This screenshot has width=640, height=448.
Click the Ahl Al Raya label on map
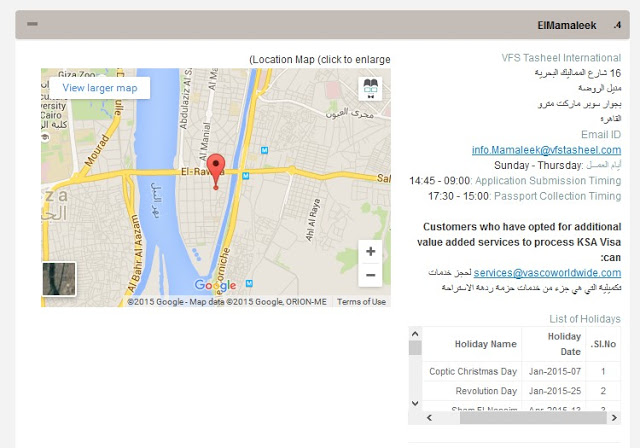click(313, 220)
